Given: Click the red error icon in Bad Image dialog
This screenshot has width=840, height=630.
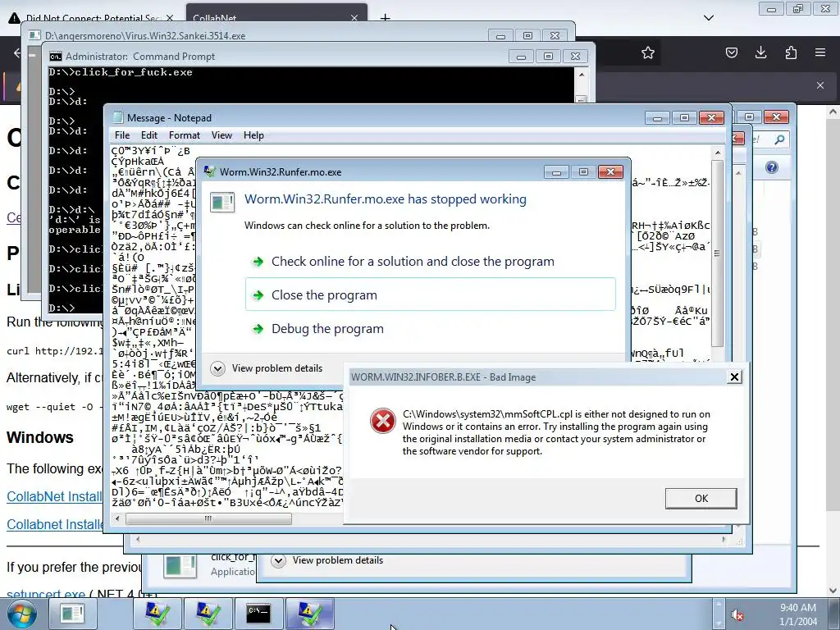Looking at the screenshot, I should click(382, 421).
